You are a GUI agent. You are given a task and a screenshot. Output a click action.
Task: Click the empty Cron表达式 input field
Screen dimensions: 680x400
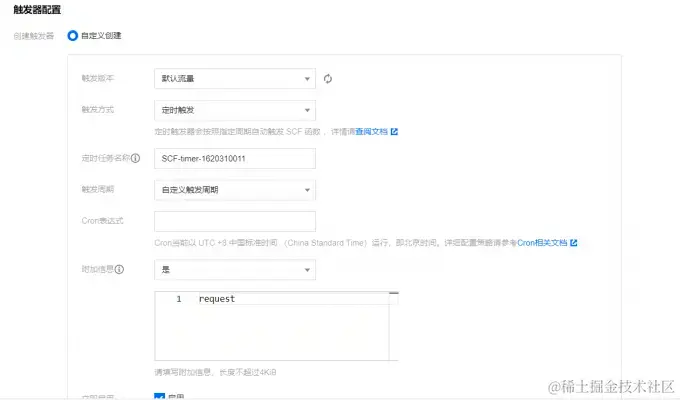point(235,221)
